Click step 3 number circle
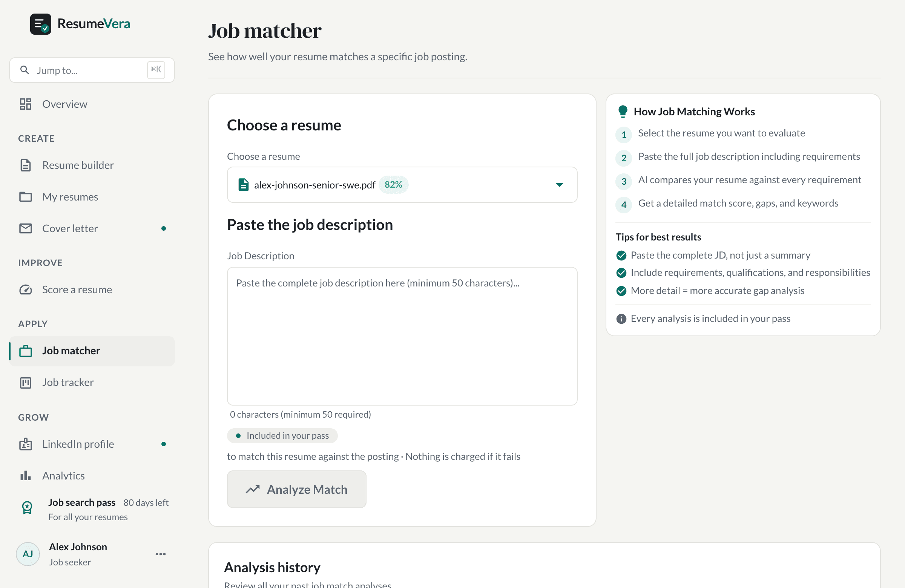The width and height of the screenshot is (905, 588). click(x=624, y=181)
